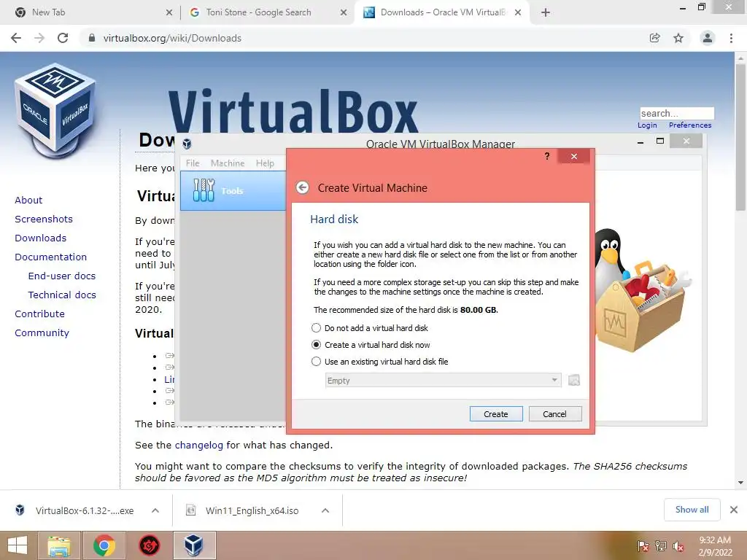Select Create a virtual hard disk now
The width and height of the screenshot is (747, 560).
(x=371, y=345)
